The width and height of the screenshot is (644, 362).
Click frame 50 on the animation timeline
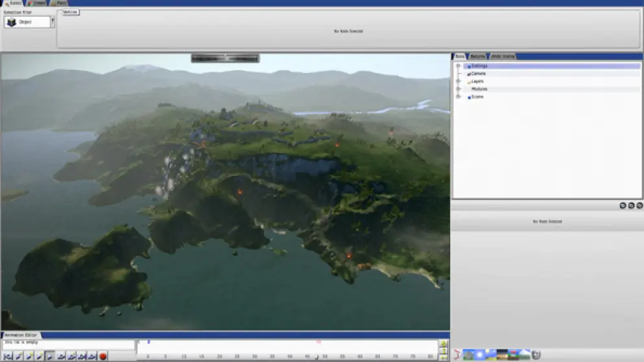(x=324, y=356)
